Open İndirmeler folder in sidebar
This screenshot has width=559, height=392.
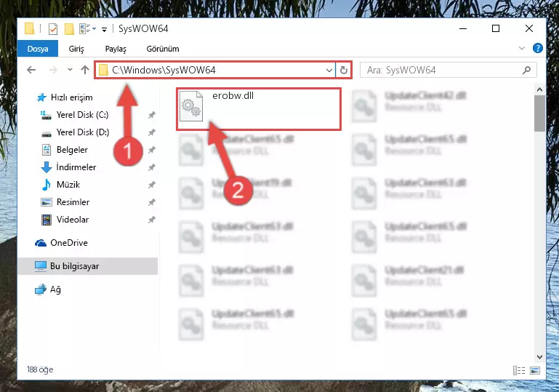(x=76, y=167)
